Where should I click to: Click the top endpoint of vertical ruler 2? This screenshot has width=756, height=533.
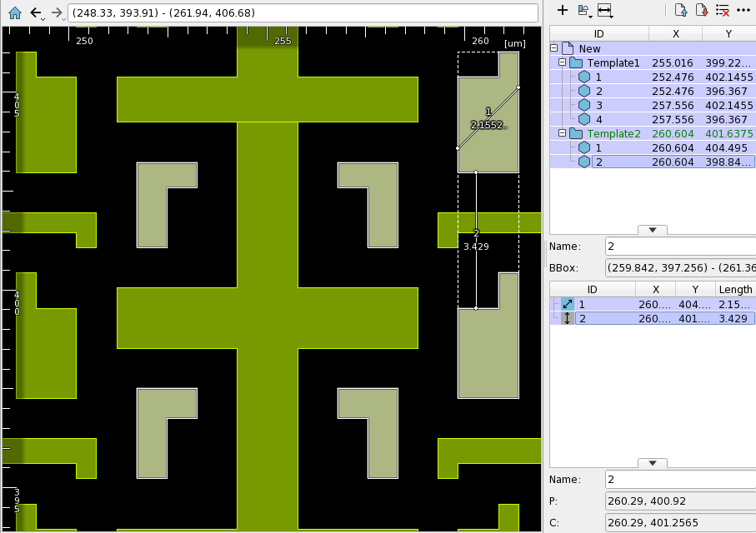[x=476, y=172]
